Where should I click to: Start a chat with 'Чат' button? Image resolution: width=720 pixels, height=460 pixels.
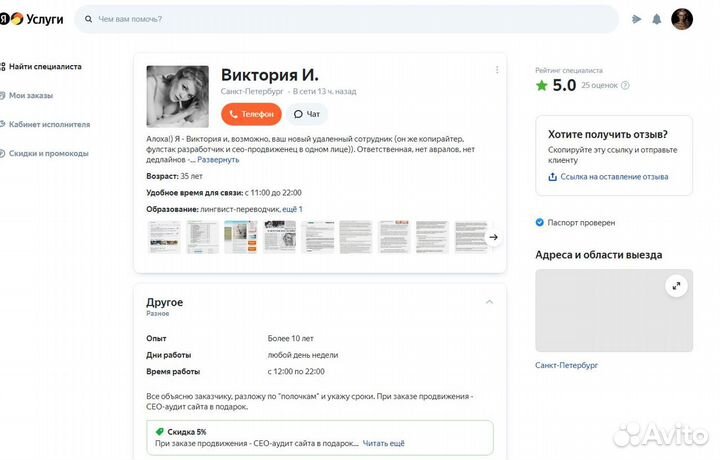307,114
